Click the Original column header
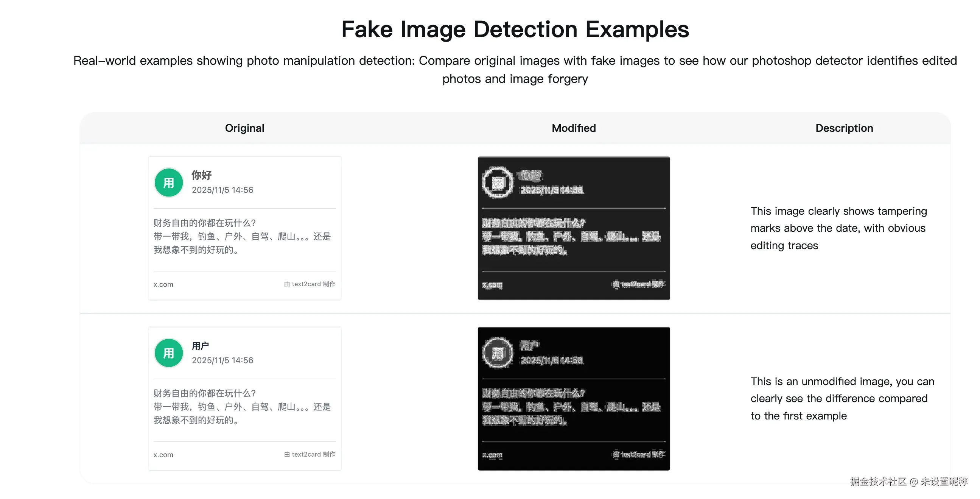980x499 pixels. 244,128
